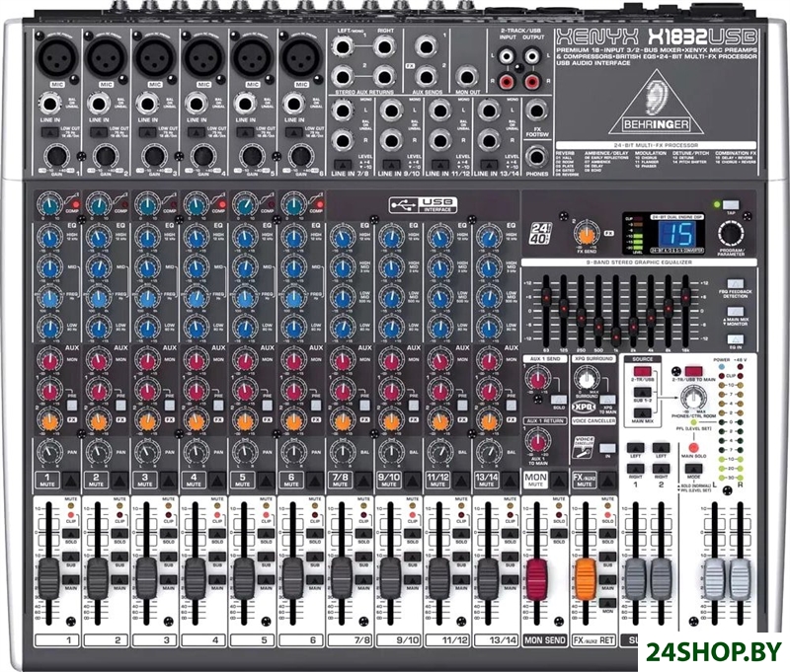Click channel 2 compressor knob

[99, 204]
